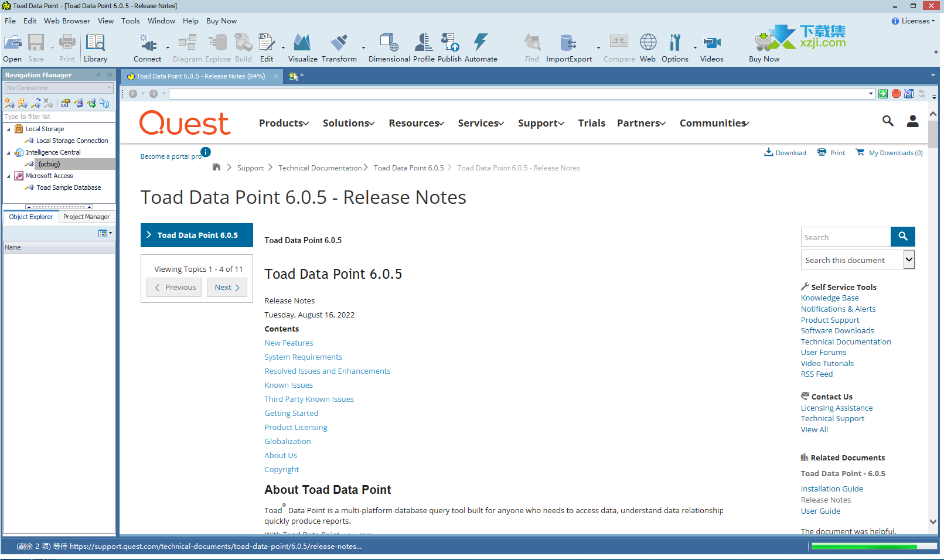This screenshot has height=560, width=944.
Task: Expand the Support navigation menu
Action: [541, 123]
